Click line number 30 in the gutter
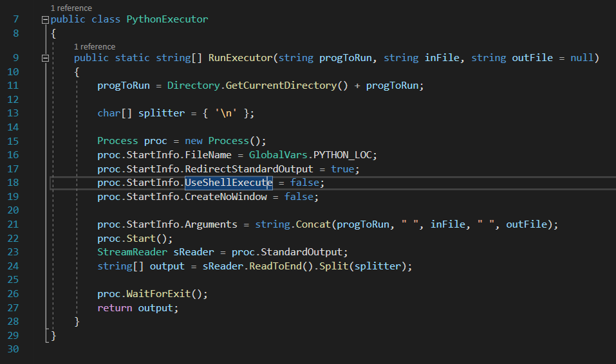The image size is (616, 364). (x=13, y=349)
